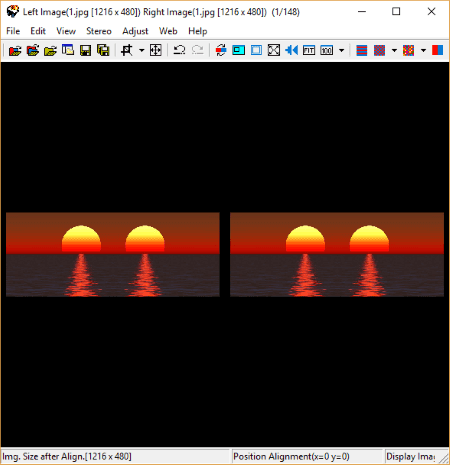This screenshot has width=450, height=465.
Task: Select the crop tool icon
Action: pos(127,50)
